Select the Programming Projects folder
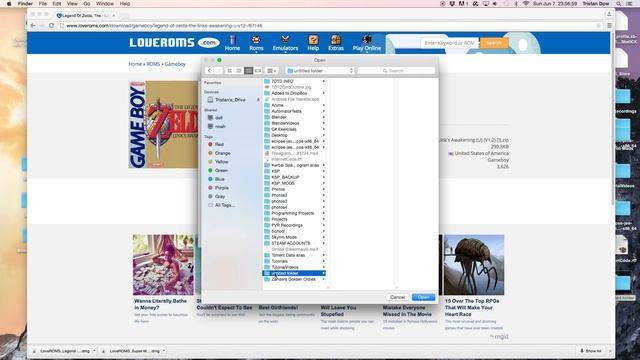Viewport: 640px width, 360px height. pos(294,213)
